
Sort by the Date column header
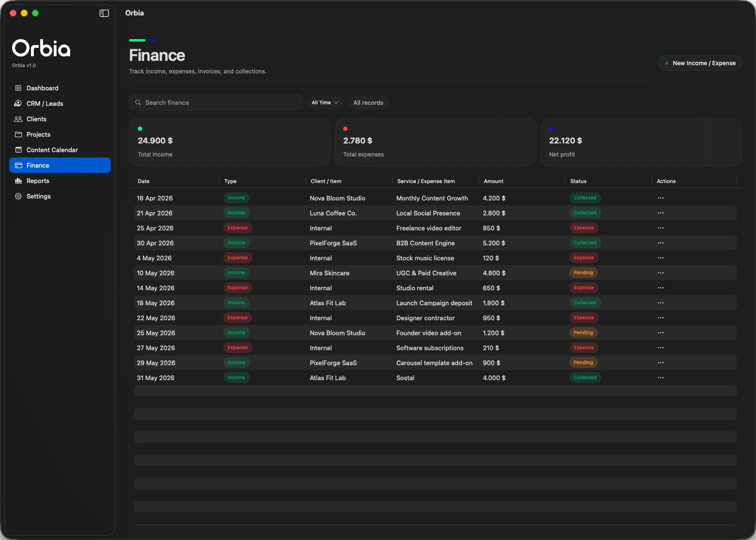(x=144, y=181)
